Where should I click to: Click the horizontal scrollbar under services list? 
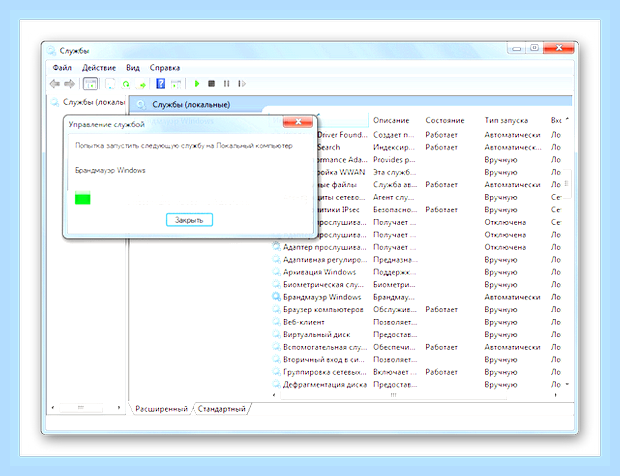(x=393, y=395)
